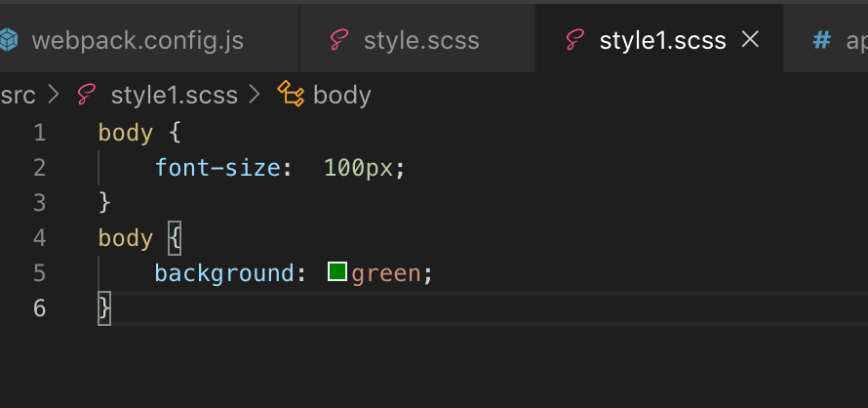Click line number 2 in the gutter
The height and width of the screenshot is (408, 868).
point(39,168)
